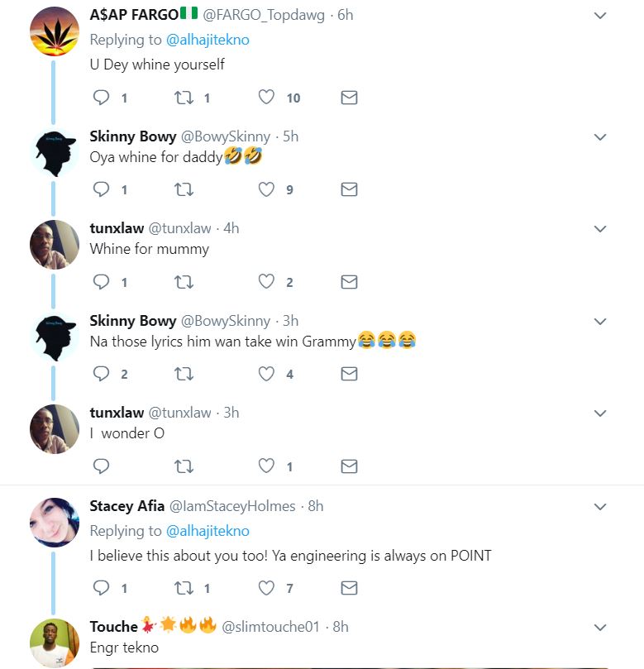Open tunxlaw's '4h' tweet timestamp
This screenshot has width=644, height=669.
(x=231, y=228)
